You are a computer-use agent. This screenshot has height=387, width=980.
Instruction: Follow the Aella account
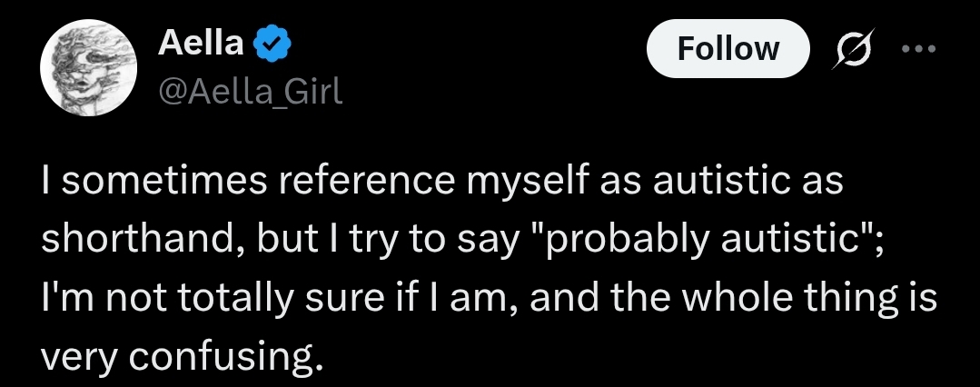click(728, 48)
